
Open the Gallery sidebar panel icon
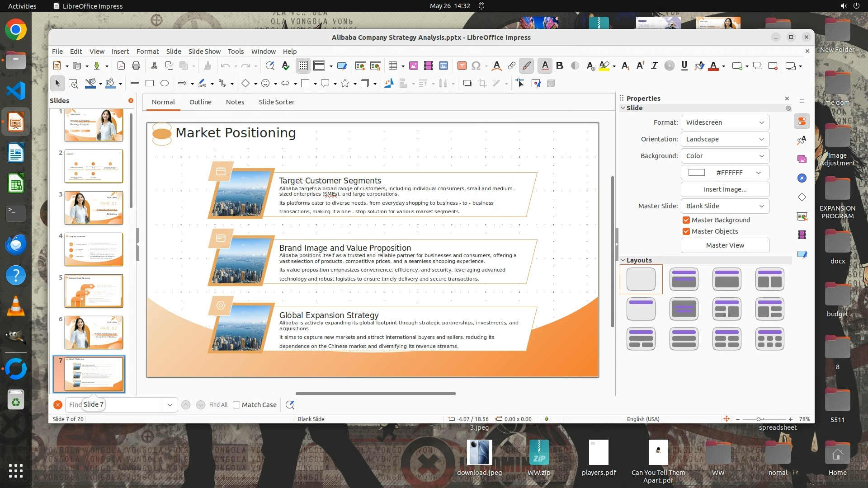(x=802, y=159)
